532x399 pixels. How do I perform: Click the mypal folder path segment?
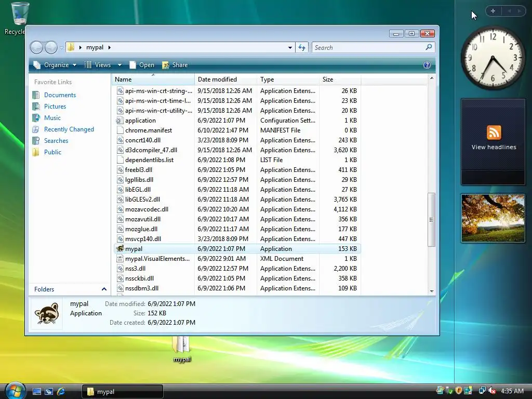95,47
